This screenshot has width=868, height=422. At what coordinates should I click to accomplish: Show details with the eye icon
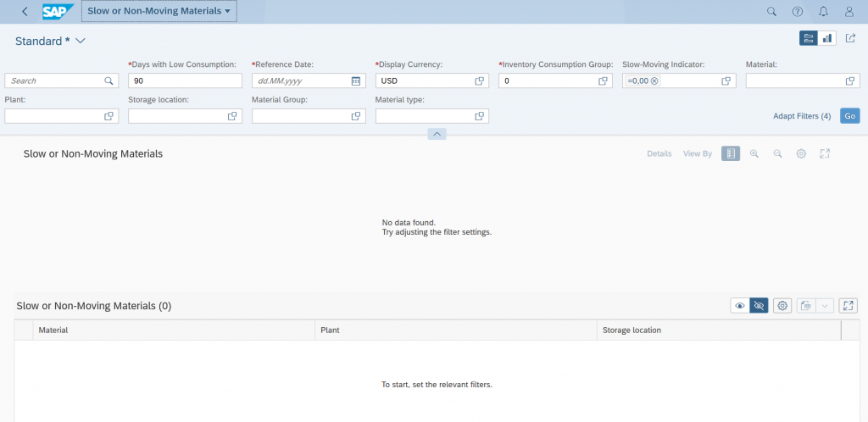pyautogui.click(x=739, y=305)
